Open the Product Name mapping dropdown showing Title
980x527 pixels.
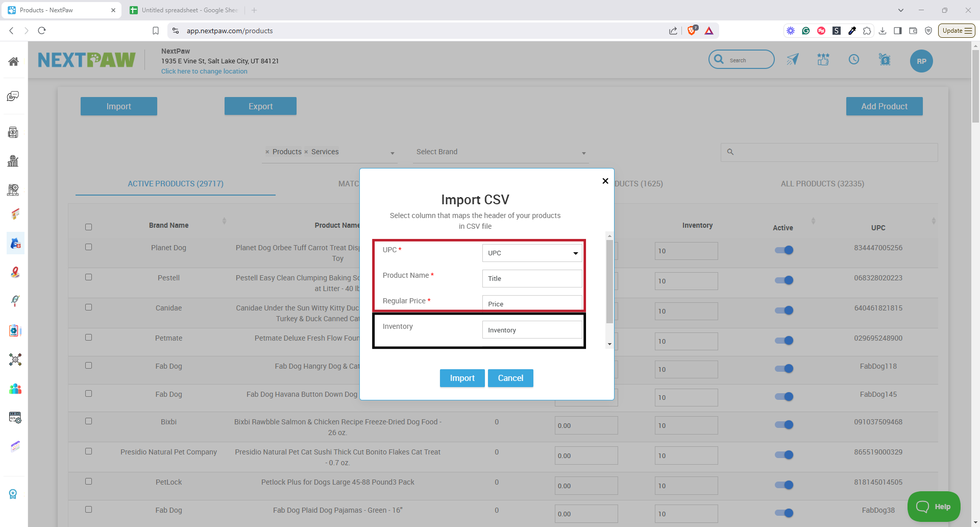[x=532, y=278]
